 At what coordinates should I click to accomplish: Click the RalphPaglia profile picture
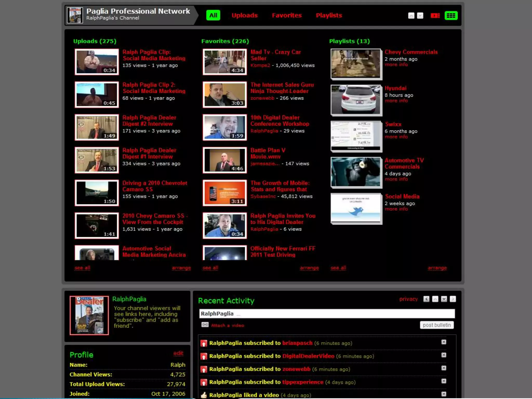(89, 315)
